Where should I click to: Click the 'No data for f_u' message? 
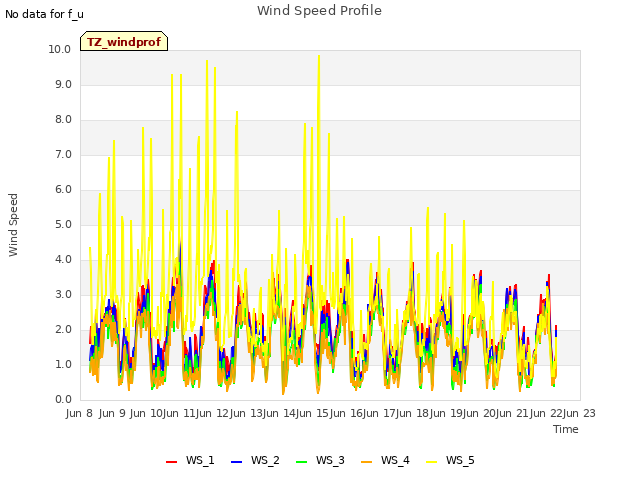44,14
